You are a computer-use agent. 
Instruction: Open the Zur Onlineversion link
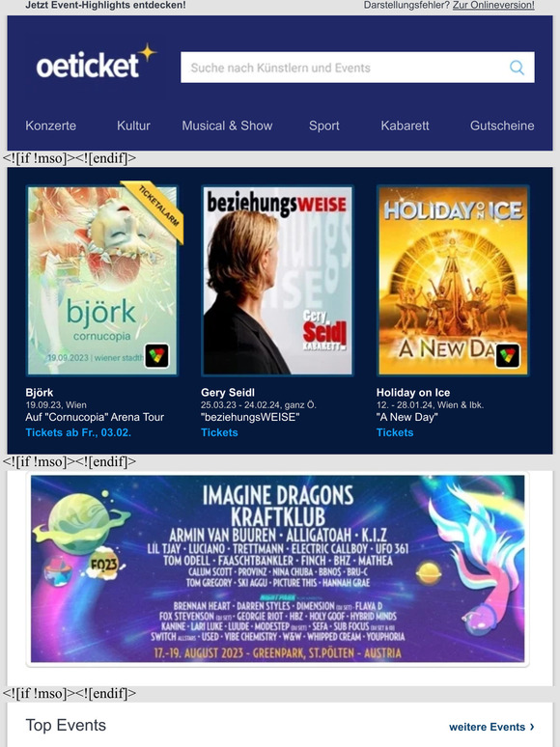click(x=493, y=5)
